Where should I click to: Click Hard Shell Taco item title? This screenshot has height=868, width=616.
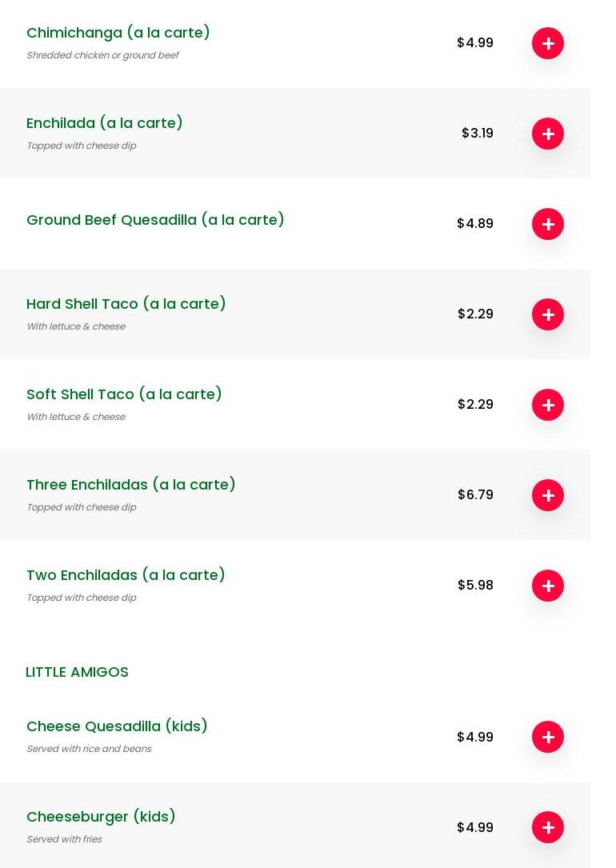(126, 304)
